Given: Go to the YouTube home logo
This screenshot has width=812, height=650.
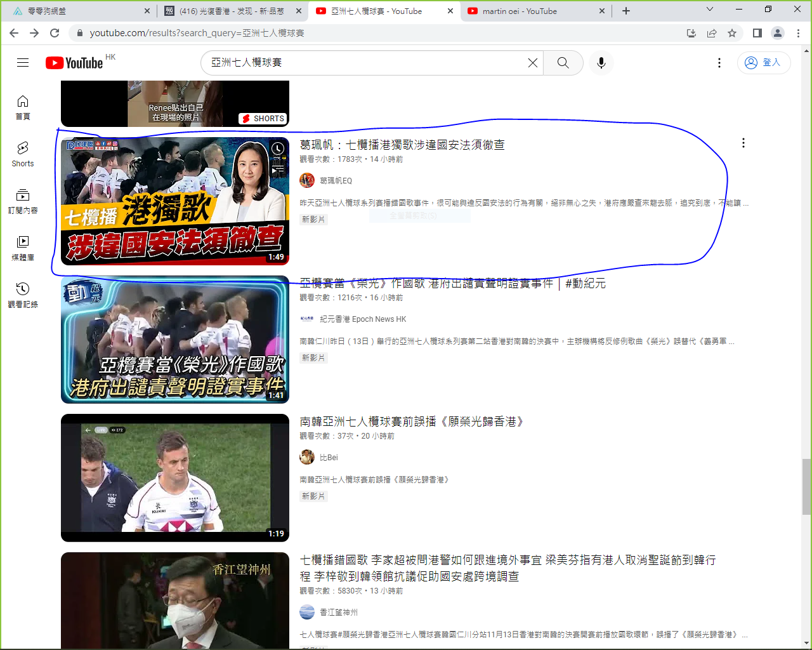Looking at the screenshot, I should coord(74,63).
